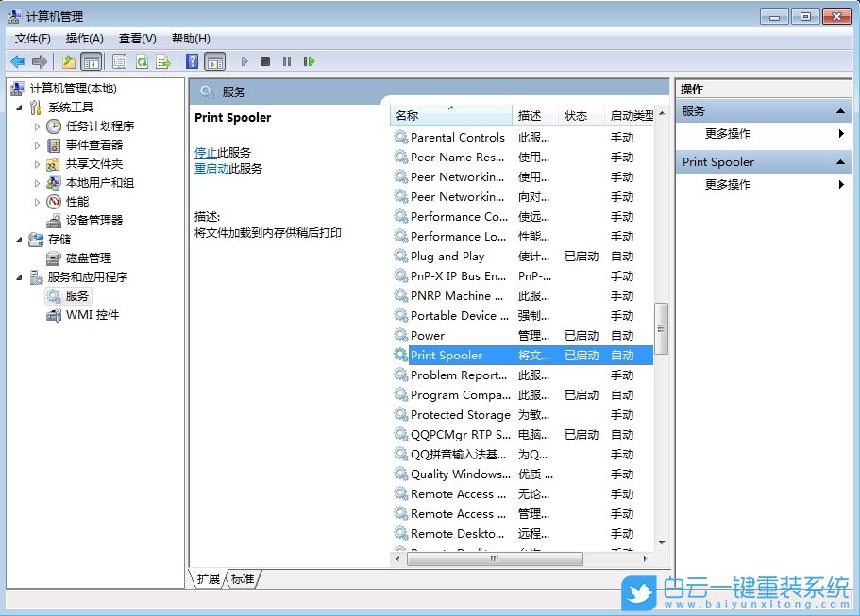860x616 pixels.
Task: Export the list via the export toolbar icon
Action: [x=161, y=60]
